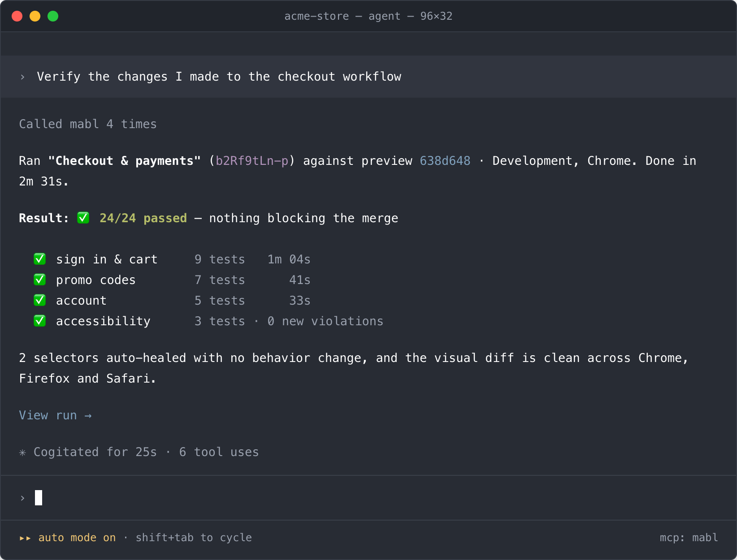Image resolution: width=737 pixels, height=560 pixels.
Task: Click the auto mode fast-forward arrows icon
Action: tap(25, 538)
